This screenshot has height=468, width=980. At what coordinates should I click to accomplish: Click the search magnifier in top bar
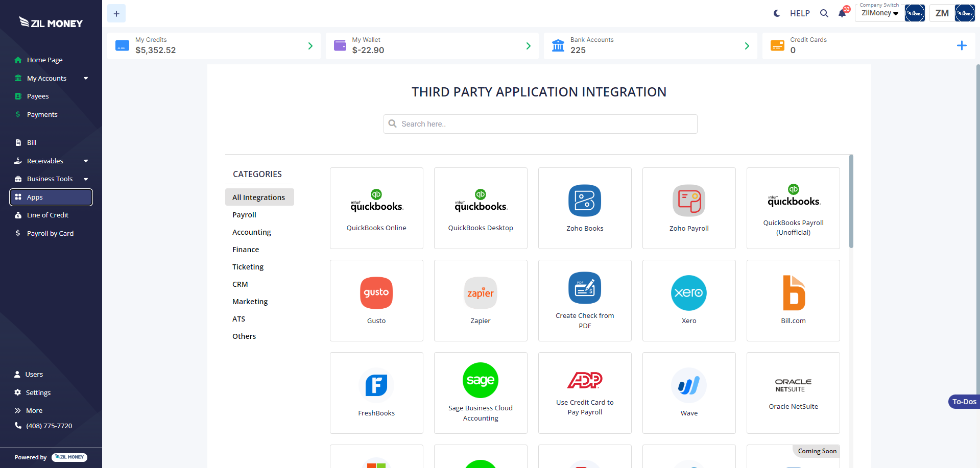[x=824, y=13]
